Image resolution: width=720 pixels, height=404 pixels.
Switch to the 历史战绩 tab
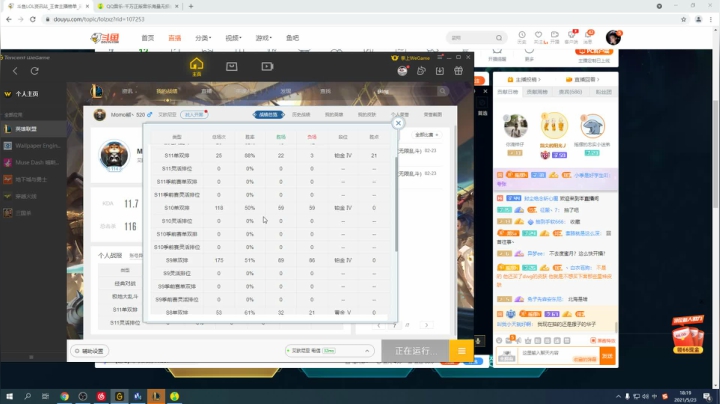tap(301, 114)
